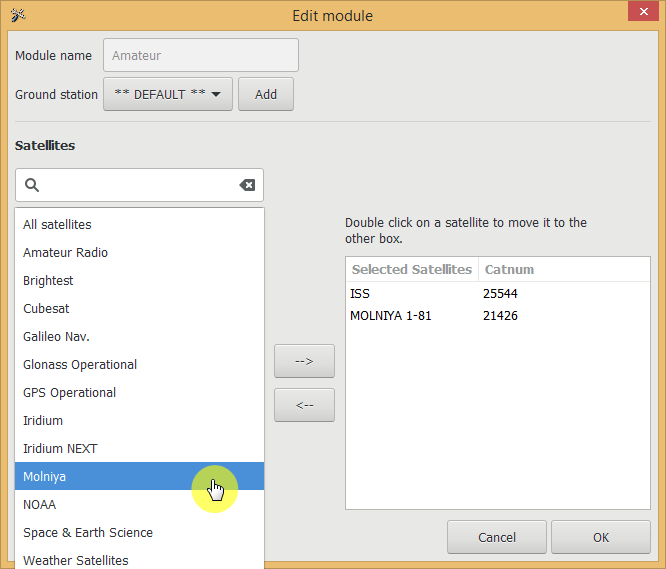Close the Edit module dialog

(641, 13)
